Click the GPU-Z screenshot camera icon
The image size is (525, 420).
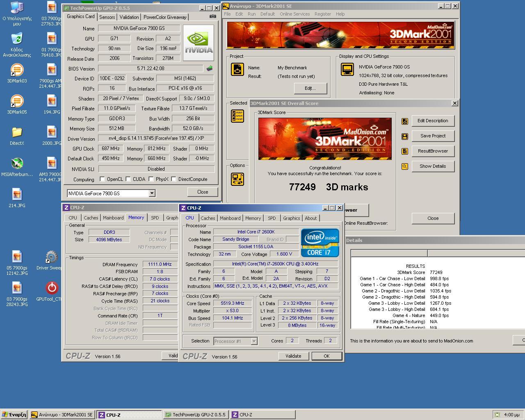tap(212, 16)
